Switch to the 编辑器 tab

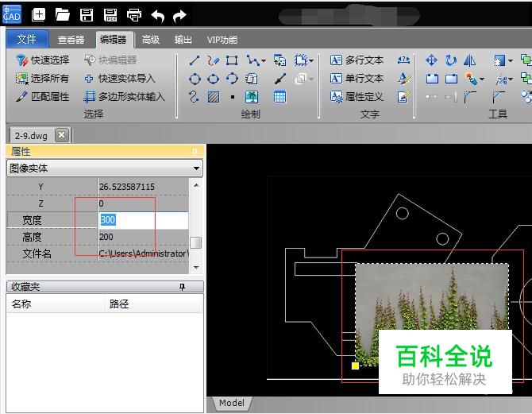114,40
